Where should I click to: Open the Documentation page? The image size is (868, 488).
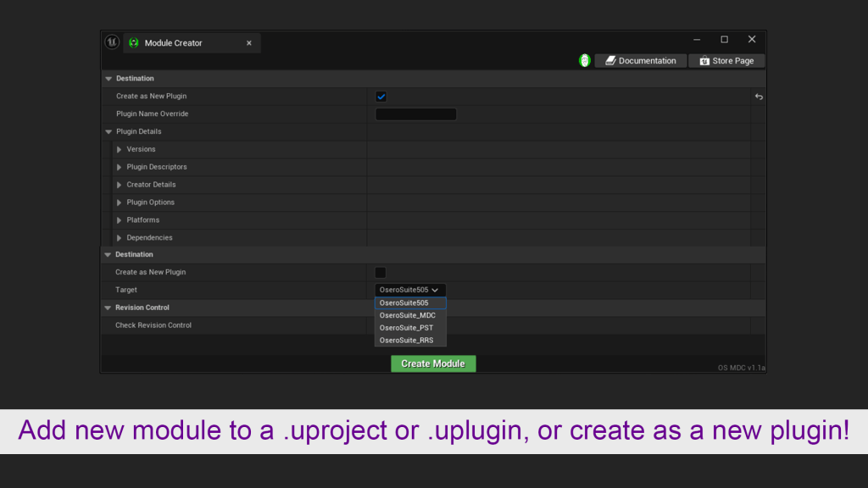point(640,61)
